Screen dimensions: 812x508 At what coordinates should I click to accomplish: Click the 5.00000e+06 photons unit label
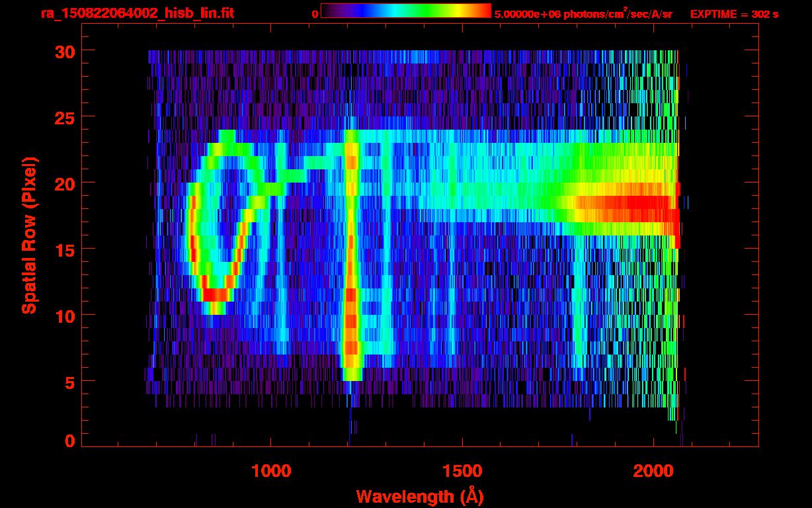coord(583,13)
